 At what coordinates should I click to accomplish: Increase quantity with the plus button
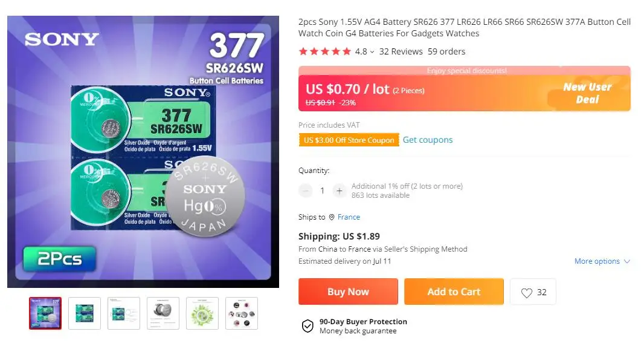pyautogui.click(x=340, y=191)
